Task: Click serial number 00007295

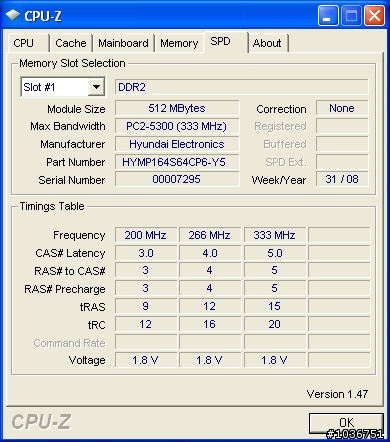Action: [177, 179]
